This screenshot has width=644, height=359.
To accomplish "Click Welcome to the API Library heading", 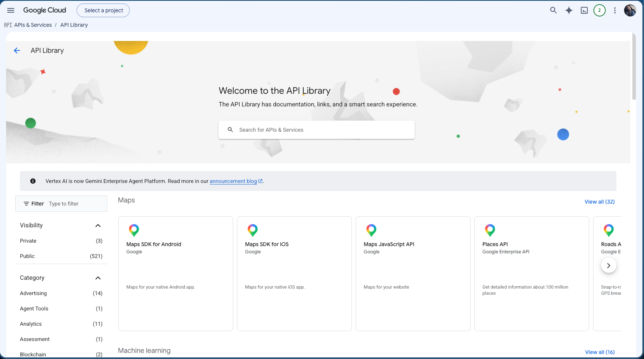I will (x=275, y=91).
